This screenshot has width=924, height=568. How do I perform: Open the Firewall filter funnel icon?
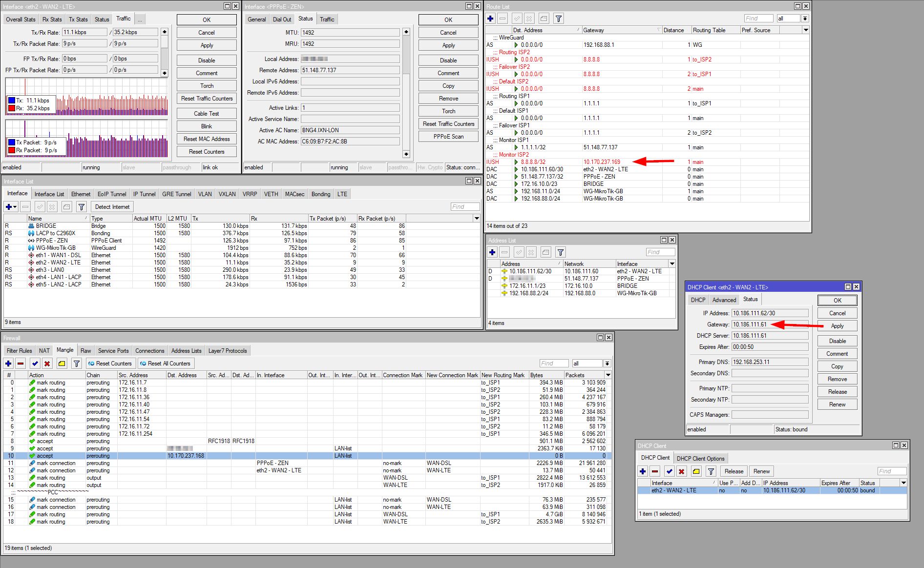click(77, 364)
